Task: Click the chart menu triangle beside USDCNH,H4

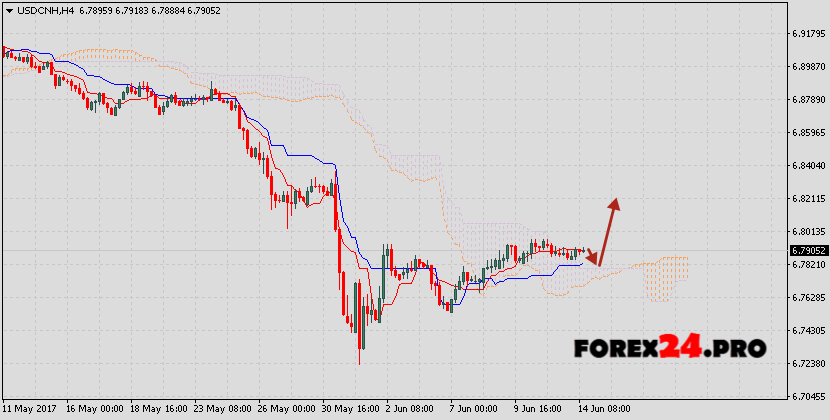Action: pos(8,10)
